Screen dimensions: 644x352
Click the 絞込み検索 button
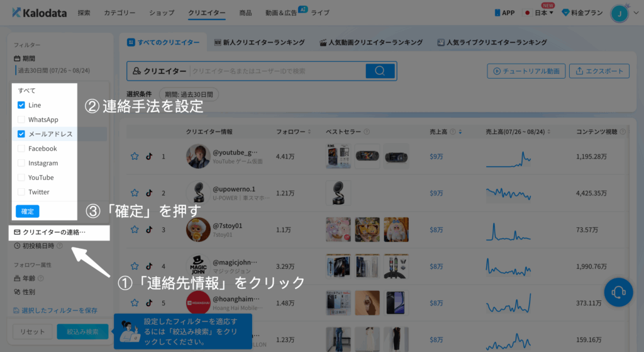pos(82,332)
